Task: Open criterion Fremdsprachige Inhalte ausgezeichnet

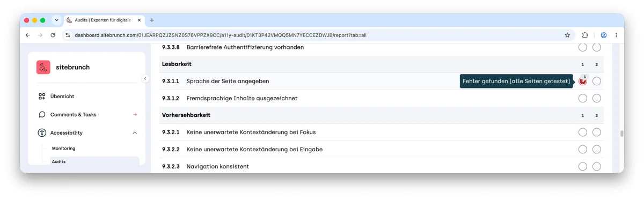Action: 242,99
